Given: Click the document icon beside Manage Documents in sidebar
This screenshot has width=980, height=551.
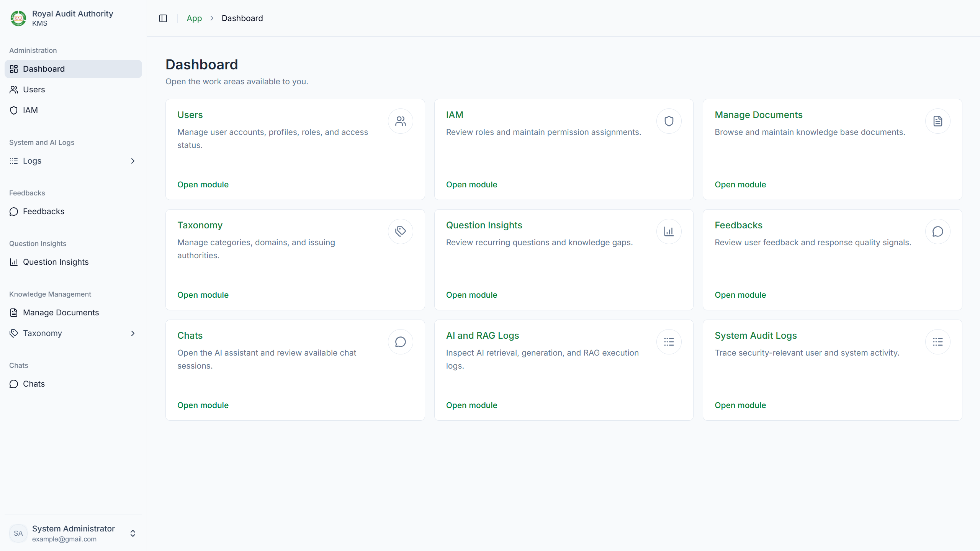Looking at the screenshot, I should pos(14,313).
